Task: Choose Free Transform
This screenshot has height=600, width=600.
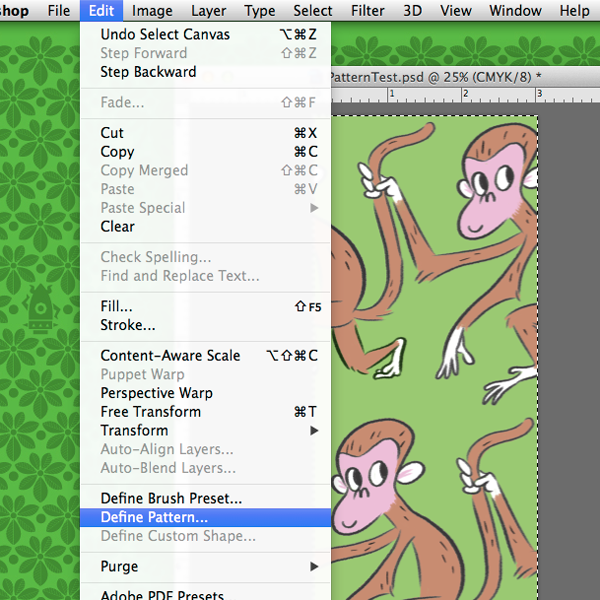Action: (x=205, y=412)
